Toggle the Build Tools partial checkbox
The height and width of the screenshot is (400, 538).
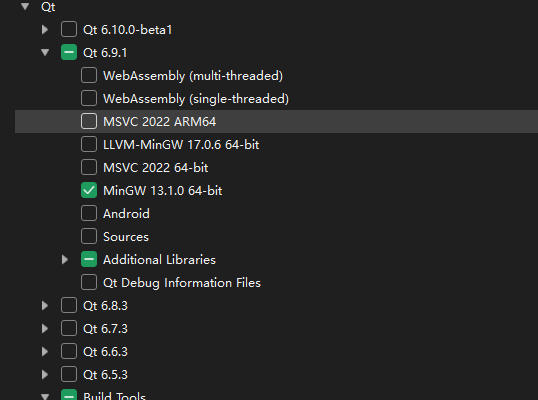pyautogui.click(x=69, y=395)
